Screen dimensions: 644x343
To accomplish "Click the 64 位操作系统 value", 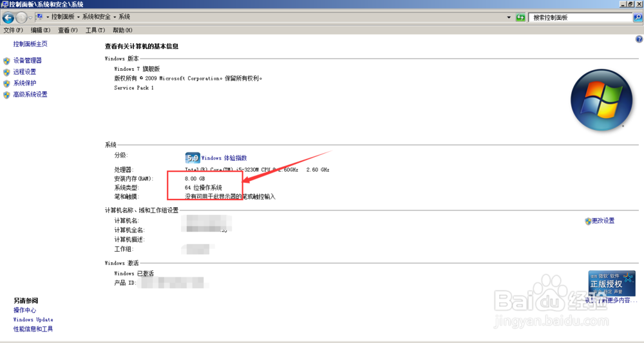I will pos(204,188).
